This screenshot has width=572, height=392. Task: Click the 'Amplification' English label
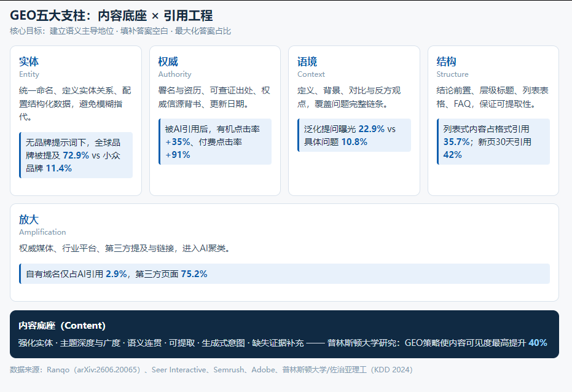coord(42,232)
